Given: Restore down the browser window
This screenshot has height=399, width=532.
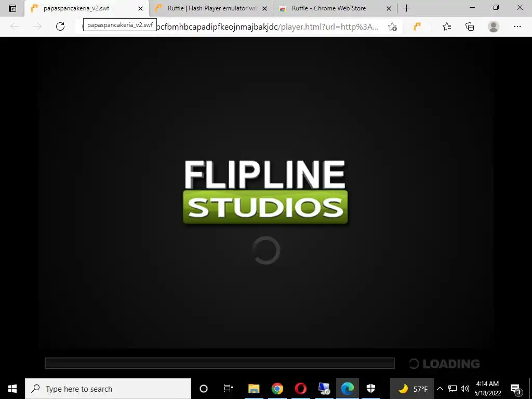Looking at the screenshot, I should (x=496, y=7).
